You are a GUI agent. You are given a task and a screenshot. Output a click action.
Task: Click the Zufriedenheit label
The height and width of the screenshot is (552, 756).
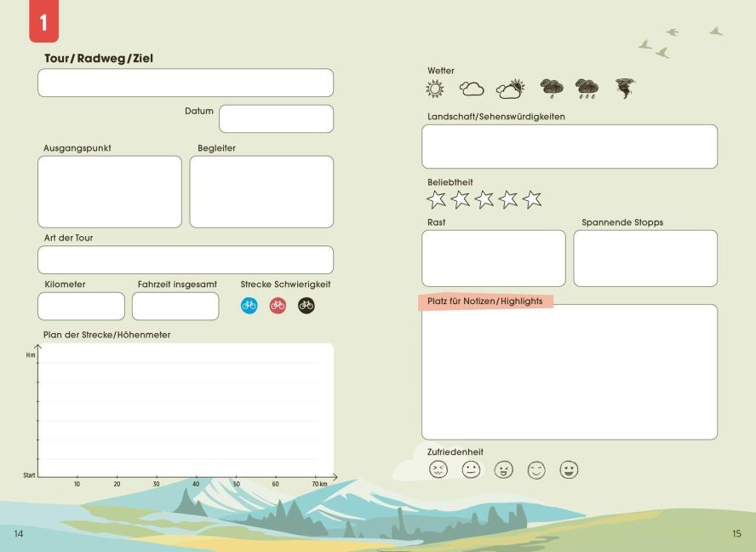(455, 452)
